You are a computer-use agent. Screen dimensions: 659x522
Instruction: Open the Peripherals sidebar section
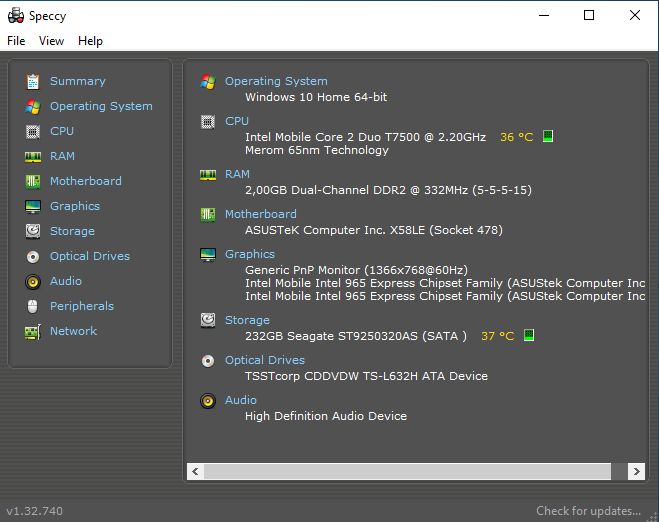[x=82, y=306]
